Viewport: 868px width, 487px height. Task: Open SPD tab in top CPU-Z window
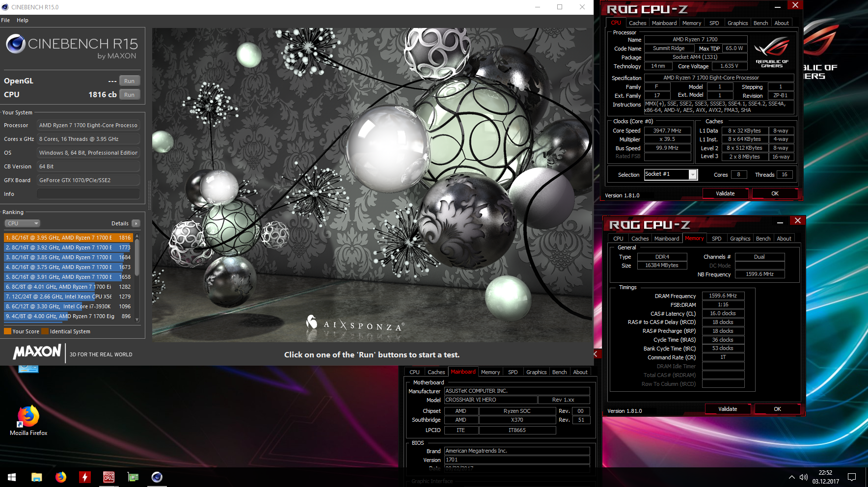click(x=714, y=23)
